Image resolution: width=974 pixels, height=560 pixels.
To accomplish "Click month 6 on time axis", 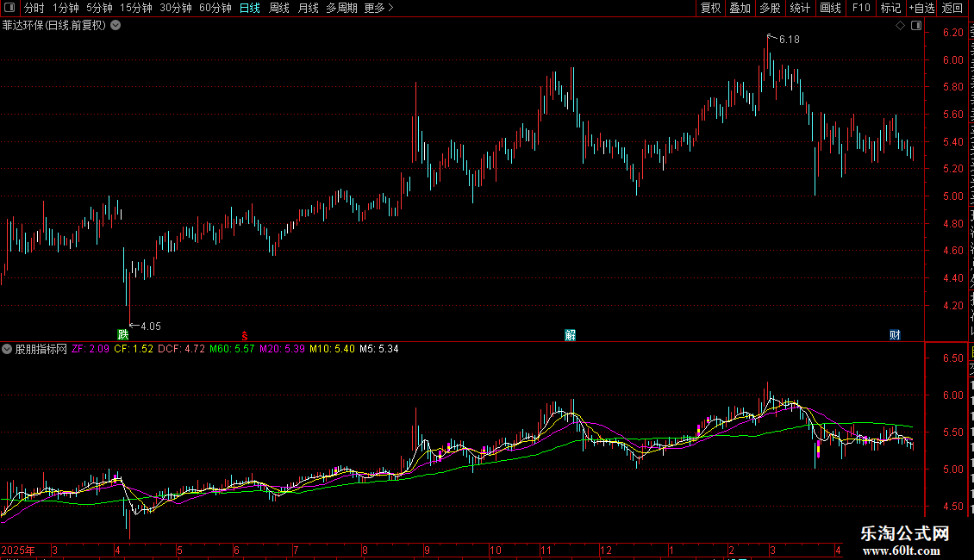I will (x=236, y=550).
